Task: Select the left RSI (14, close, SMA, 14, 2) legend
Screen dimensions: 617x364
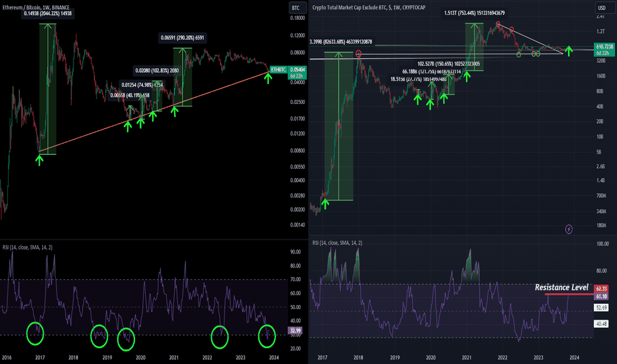Action: pyautogui.click(x=28, y=247)
